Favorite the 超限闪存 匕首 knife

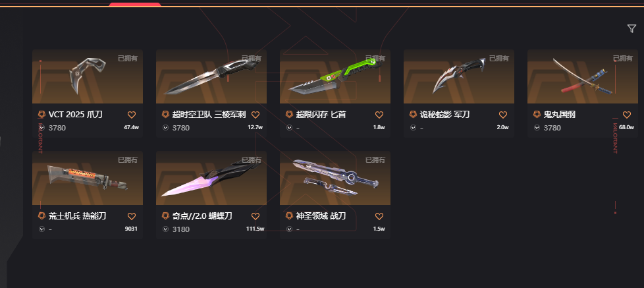[379, 115]
